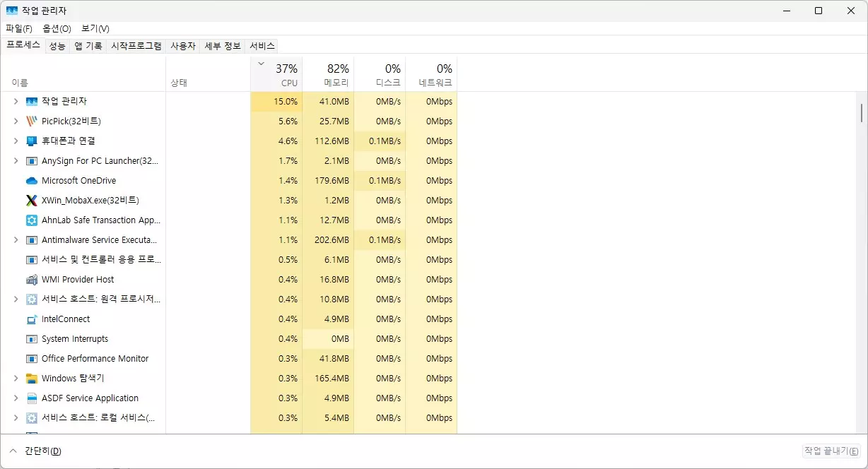Select the System Interrupts row name
Image resolution: width=868 pixels, height=469 pixels.
tap(75, 339)
